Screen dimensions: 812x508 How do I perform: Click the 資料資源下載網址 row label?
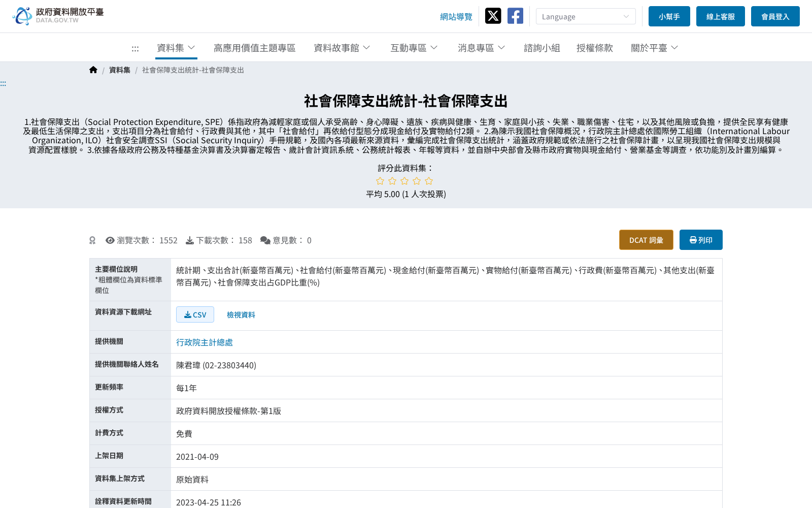pos(123,312)
